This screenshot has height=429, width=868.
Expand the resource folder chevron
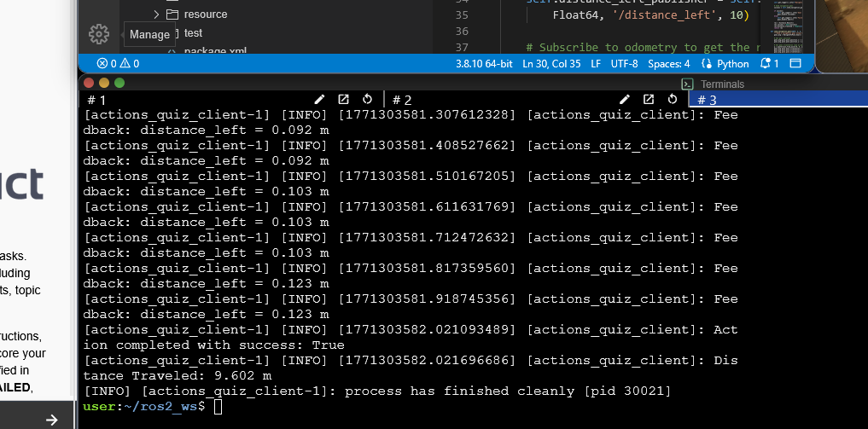156,14
